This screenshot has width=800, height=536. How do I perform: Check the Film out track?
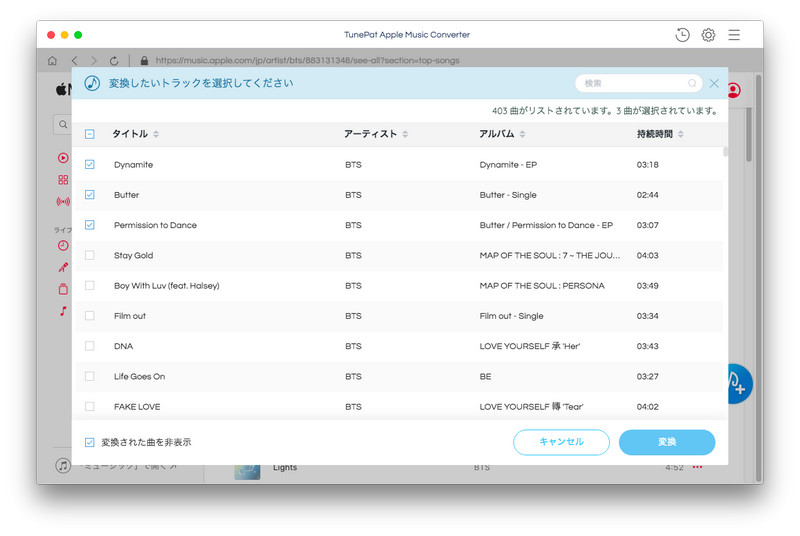pos(90,316)
